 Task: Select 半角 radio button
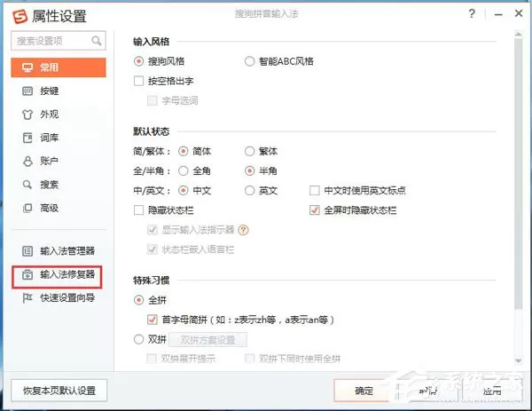[249, 170]
